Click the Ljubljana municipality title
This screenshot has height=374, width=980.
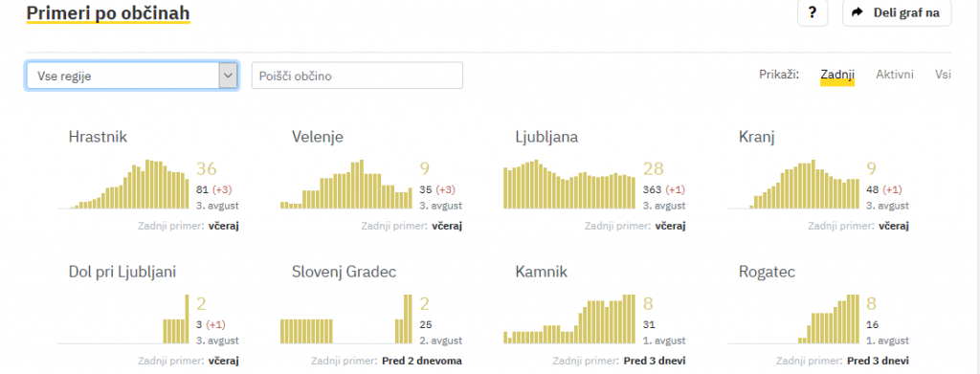tap(546, 138)
